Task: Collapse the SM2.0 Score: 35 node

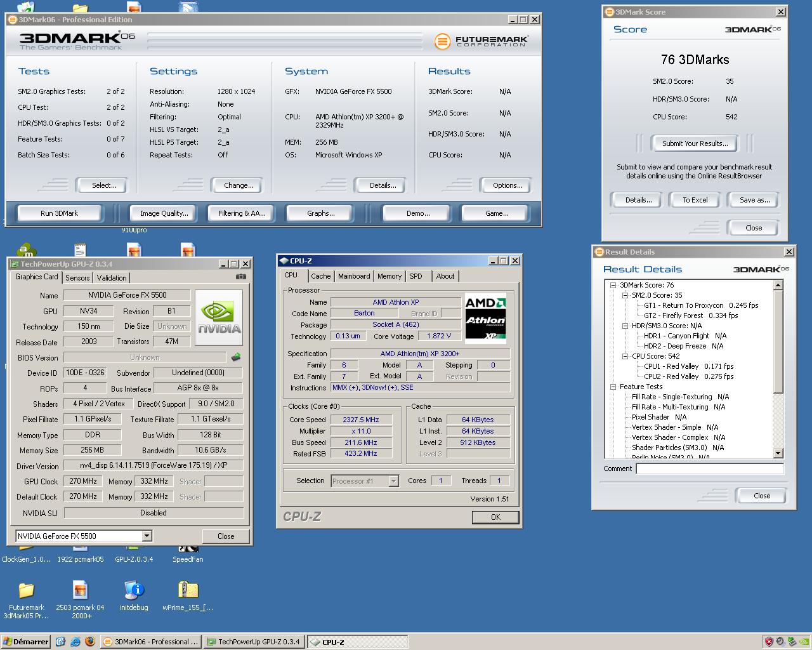Action: click(625, 295)
